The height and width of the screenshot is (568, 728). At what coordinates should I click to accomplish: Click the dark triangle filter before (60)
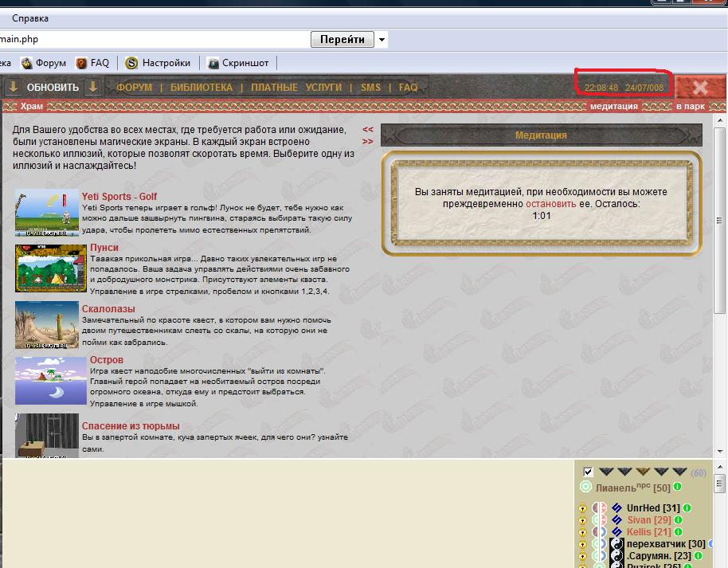679,472
